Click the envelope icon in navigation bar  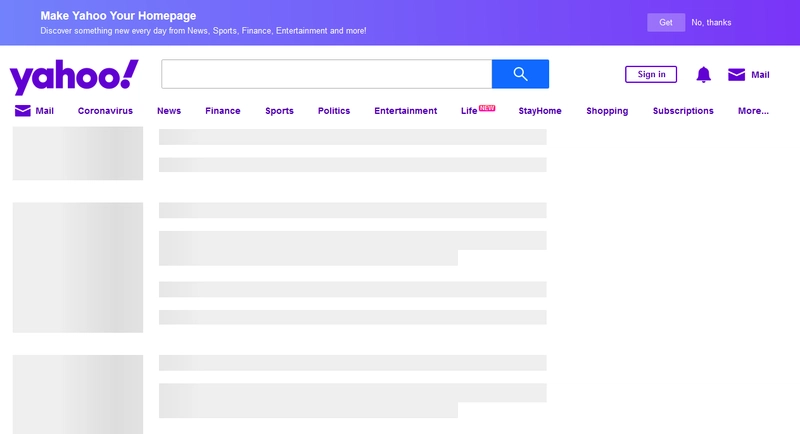coord(23,111)
